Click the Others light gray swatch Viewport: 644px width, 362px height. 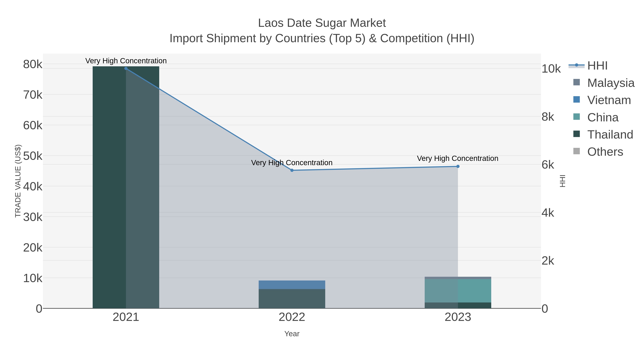point(577,151)
